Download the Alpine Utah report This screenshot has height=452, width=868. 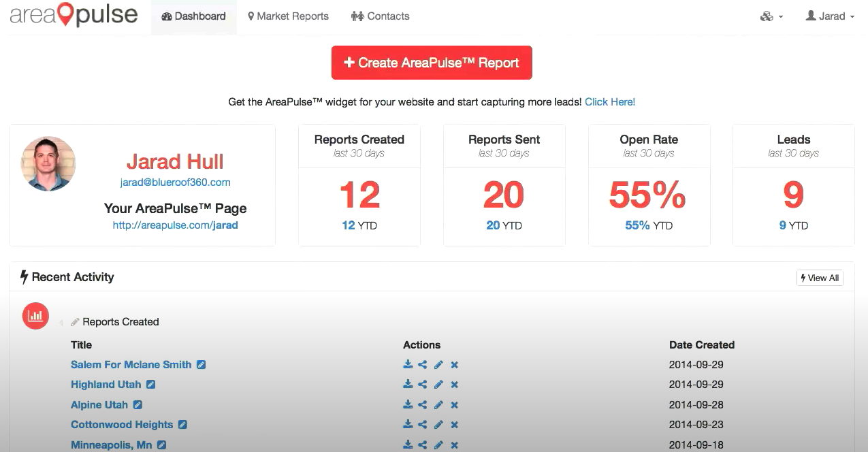coord(408,405)
